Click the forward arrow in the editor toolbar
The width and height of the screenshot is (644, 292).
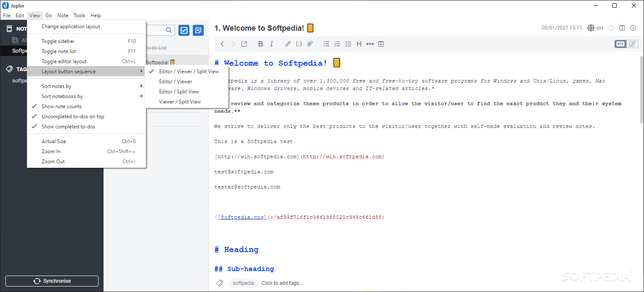tap(233, 44)
